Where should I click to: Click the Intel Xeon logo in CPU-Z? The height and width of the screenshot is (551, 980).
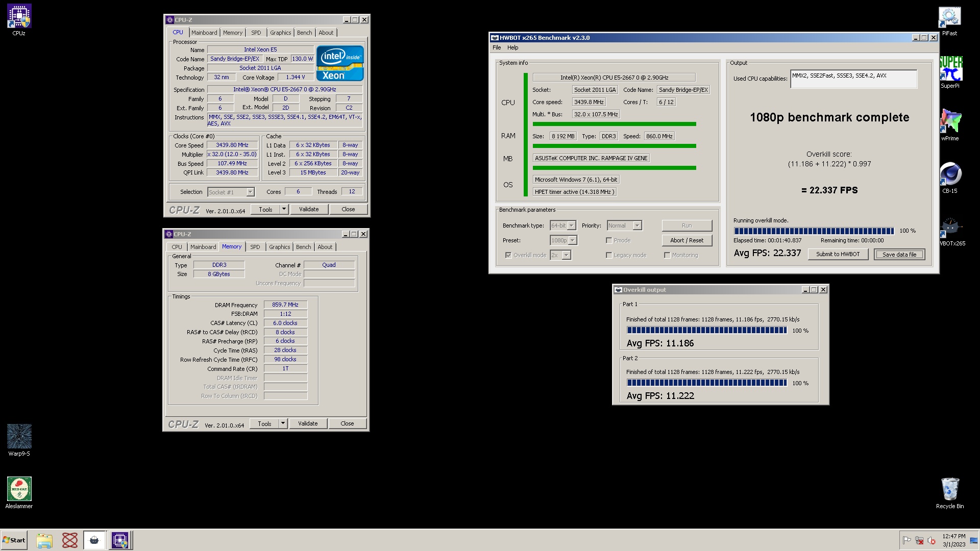point(340,63)
